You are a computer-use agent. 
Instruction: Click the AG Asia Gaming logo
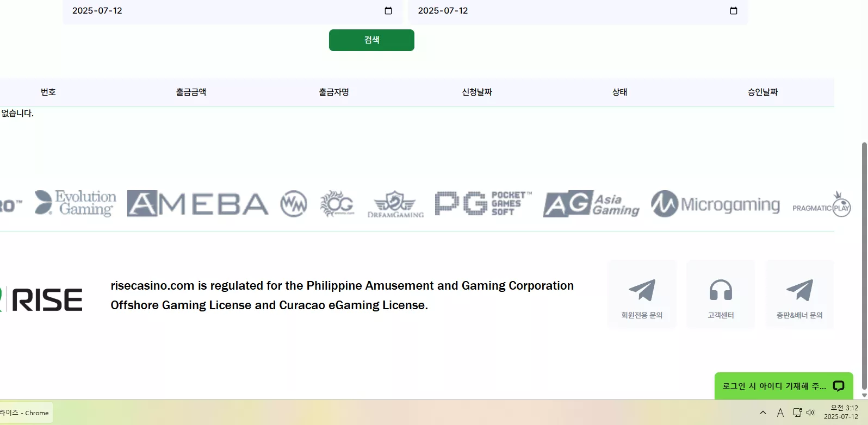click(591, 204)
